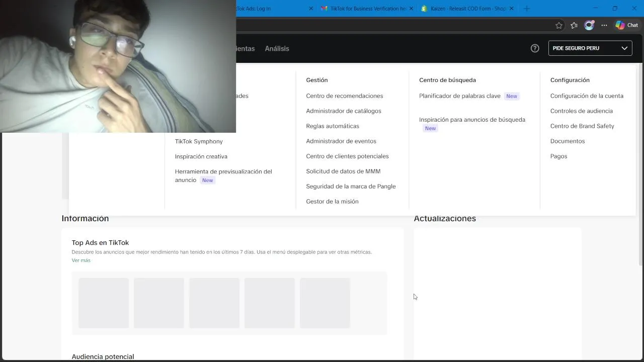Click the Centro de búsqueda heading
Viewport: 644px width, 362px height.
(447, 80)
